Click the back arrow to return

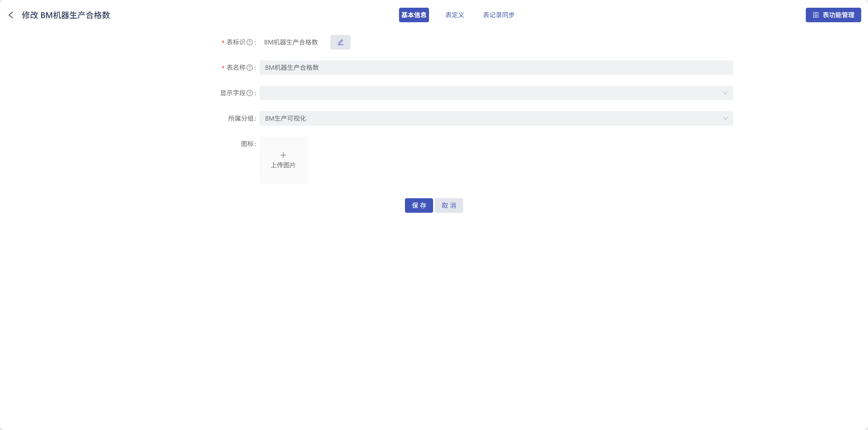tap(11, 15)
